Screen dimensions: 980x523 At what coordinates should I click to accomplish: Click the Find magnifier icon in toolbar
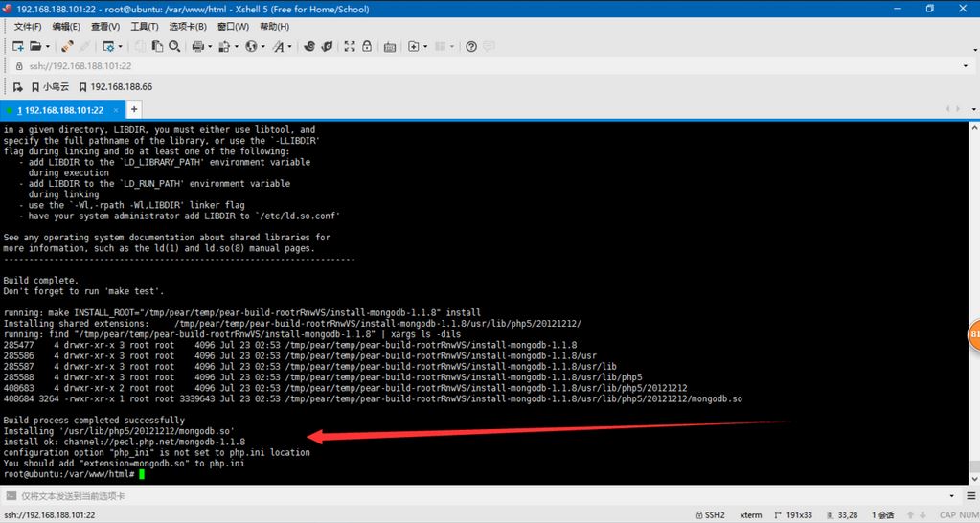point(175,46)
